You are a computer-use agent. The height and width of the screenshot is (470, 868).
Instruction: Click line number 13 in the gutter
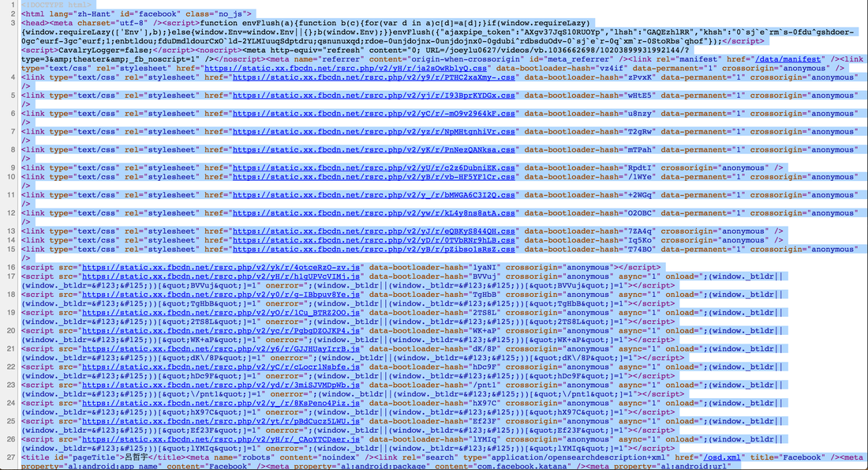click(x=11, y=231)
